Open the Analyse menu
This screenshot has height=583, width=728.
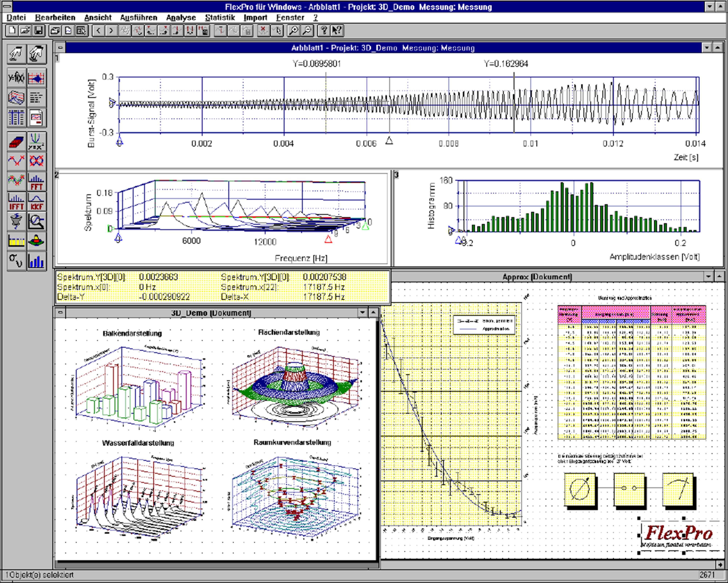[x=181, y=17]
